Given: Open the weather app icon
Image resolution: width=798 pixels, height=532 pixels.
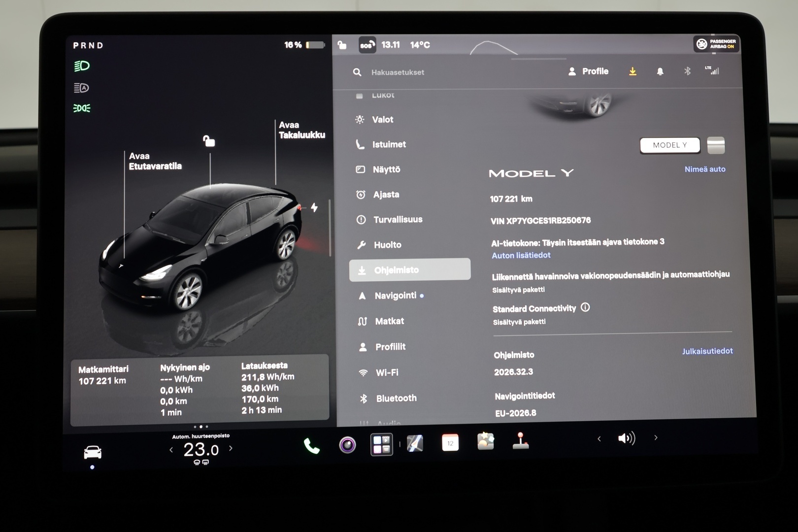Looking at the screenshot, I should tap(486, 441).
